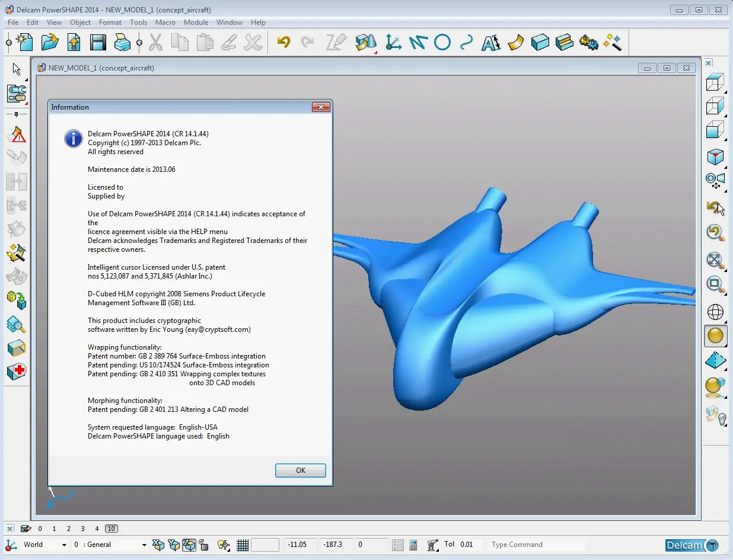Select the Curve tool
Image resolution: width=733 pixels, height=560 pixels.
[x=467, y=42]
